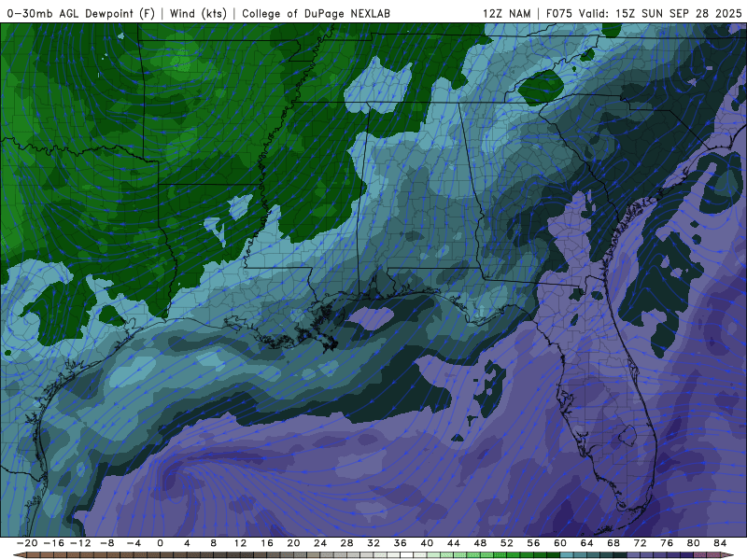This screenshot has width=747, height=560.
Task: Click the 'College of DuPage NEXLAB' label
Action: point(316,14)
